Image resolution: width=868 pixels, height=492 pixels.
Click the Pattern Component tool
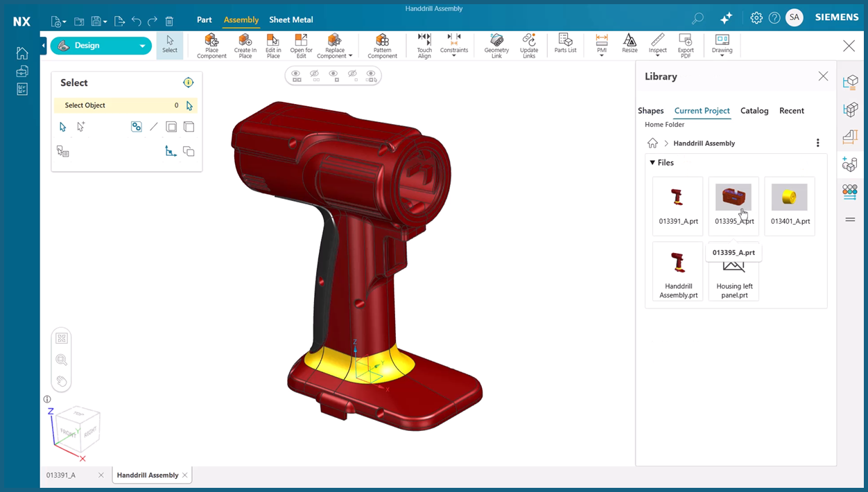382,46
